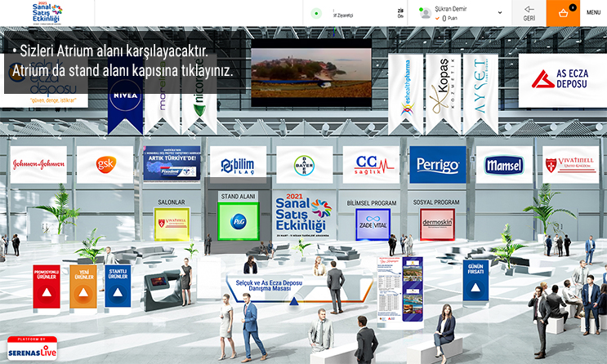The height and width of the screenshot is (364, 607).
Task: Click the AYSET hanging flag
Action: (480, 93)
